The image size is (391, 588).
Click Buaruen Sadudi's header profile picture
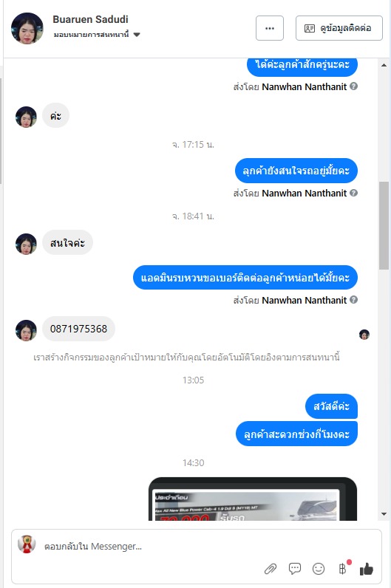[27, 29]
